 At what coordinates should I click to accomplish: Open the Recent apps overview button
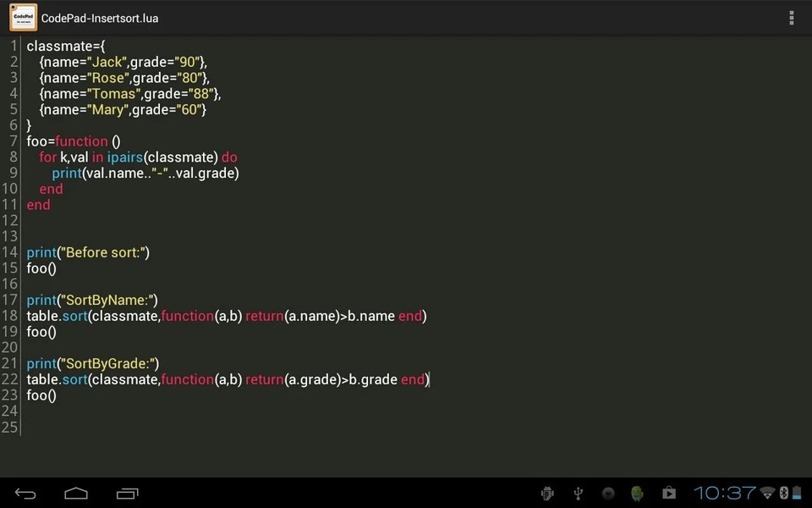tap(128, 494)
